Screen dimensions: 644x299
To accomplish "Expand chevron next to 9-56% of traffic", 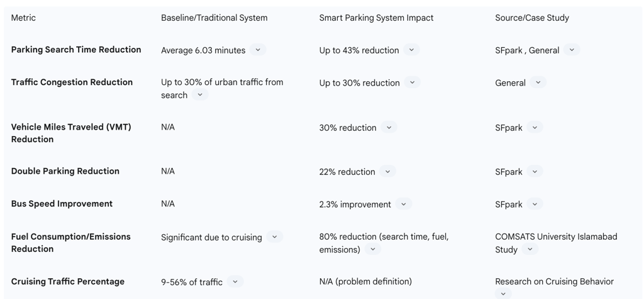I will coord(235,282).
